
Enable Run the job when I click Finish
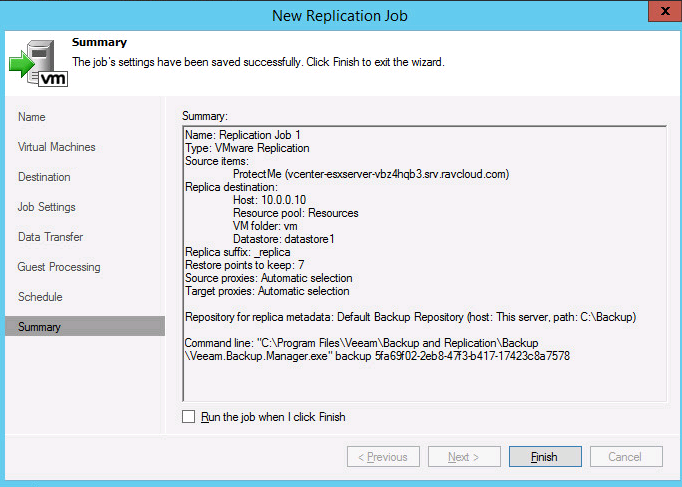pos(189,417)
